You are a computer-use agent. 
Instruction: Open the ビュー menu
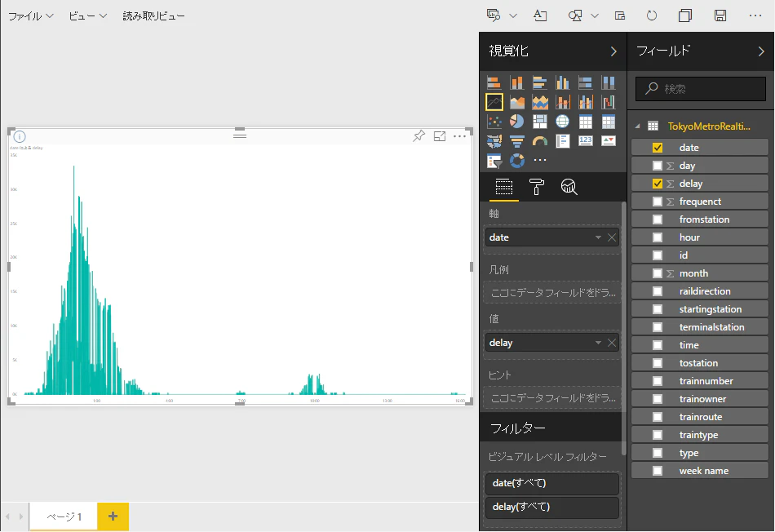87,16
